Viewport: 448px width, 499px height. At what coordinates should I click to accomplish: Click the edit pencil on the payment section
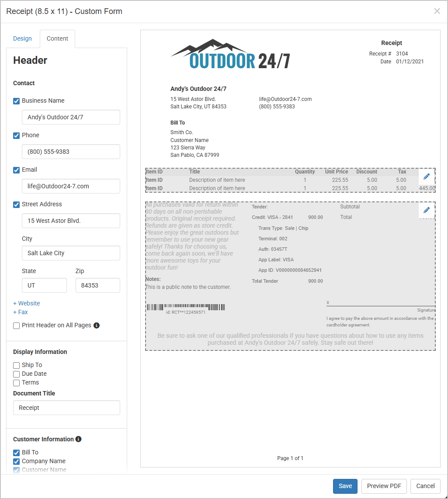tap(427, 210)
